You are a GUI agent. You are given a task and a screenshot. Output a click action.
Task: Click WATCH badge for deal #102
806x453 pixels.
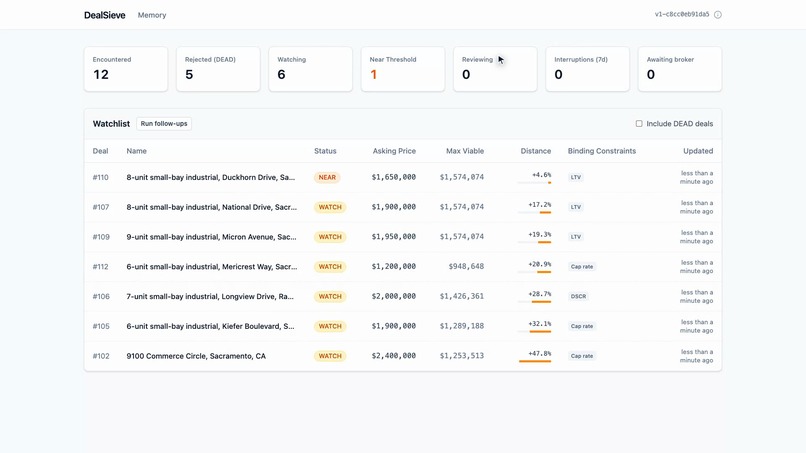330,356
